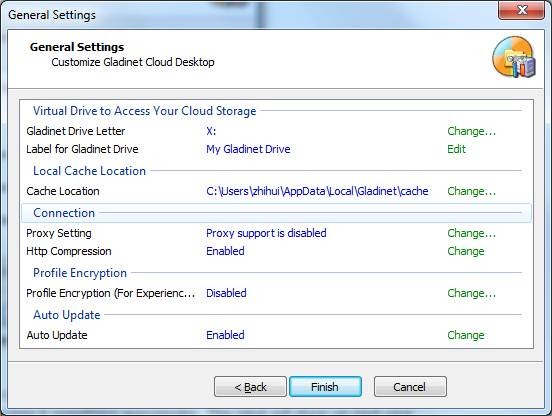This screenshot has width=552, height=416.
Task: Go to previous page with Back button
Action: [x=250, y=387]
